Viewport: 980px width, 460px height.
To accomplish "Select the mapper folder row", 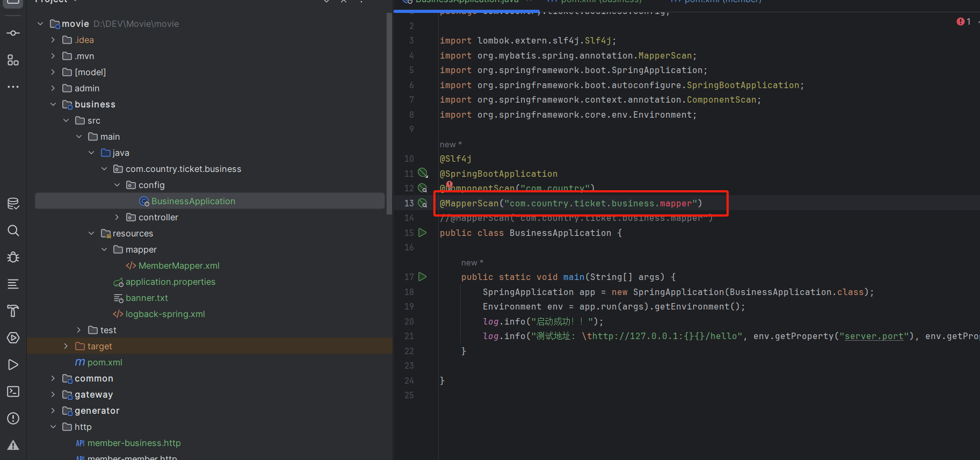I will point(210,249).
